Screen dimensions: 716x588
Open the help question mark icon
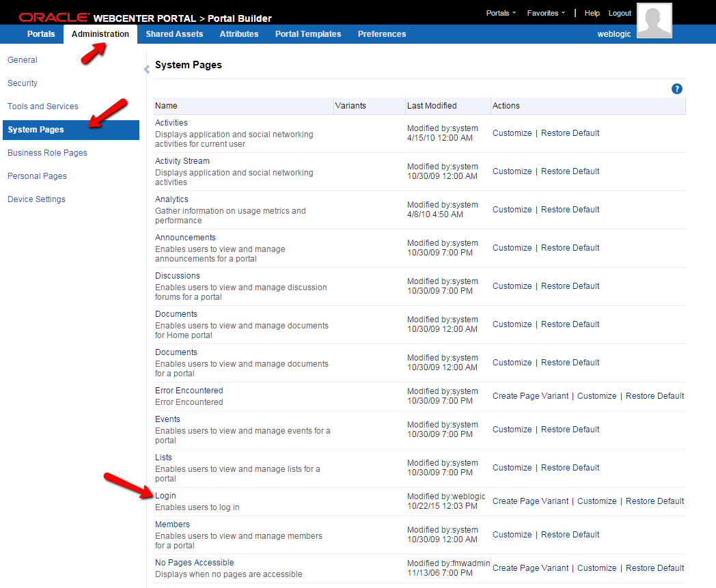[677, 89]
